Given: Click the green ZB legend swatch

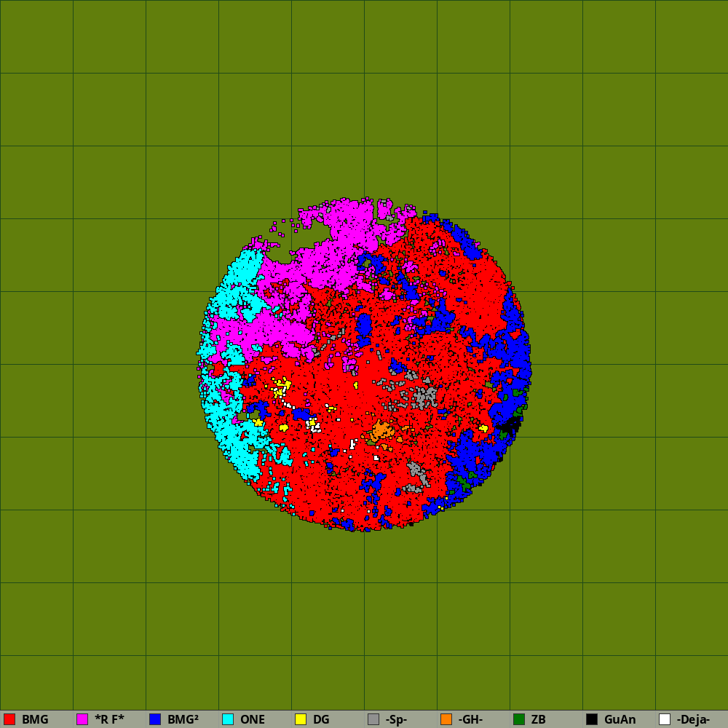Looking at the screenshot, I should [x=519, y=719].
